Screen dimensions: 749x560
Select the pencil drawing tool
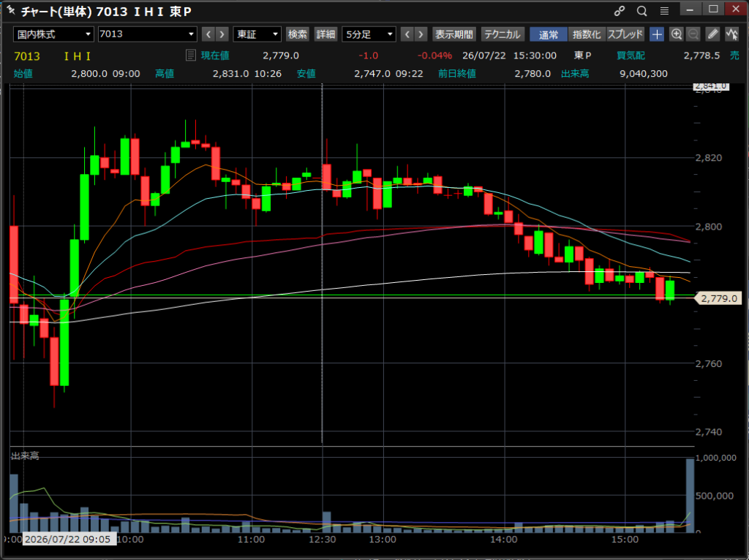click(712, 34)
